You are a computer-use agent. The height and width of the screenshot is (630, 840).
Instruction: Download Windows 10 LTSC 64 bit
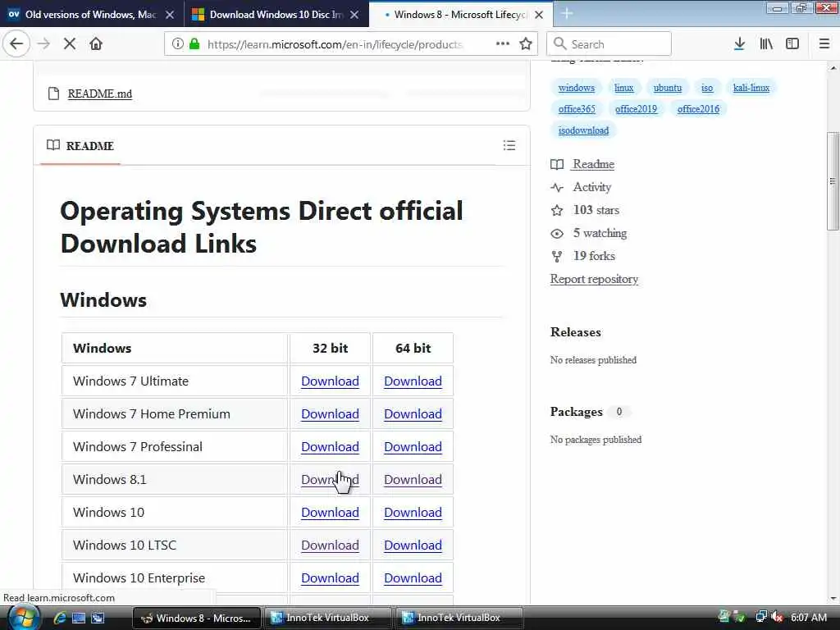coord(413,546)
